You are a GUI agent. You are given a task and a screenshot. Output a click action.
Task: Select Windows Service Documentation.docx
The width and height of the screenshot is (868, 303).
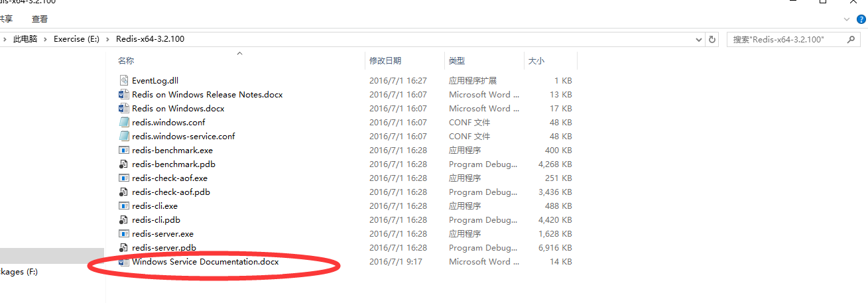click(x=206, y=261)
